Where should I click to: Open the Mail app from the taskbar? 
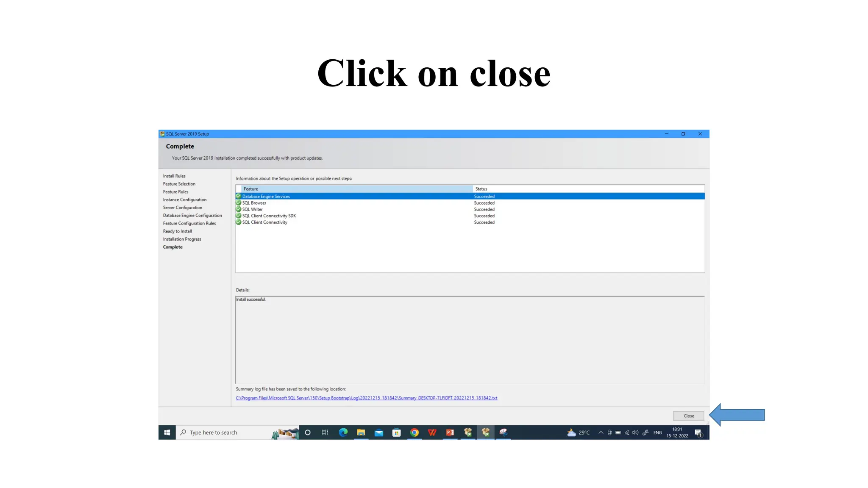[379, 433]
